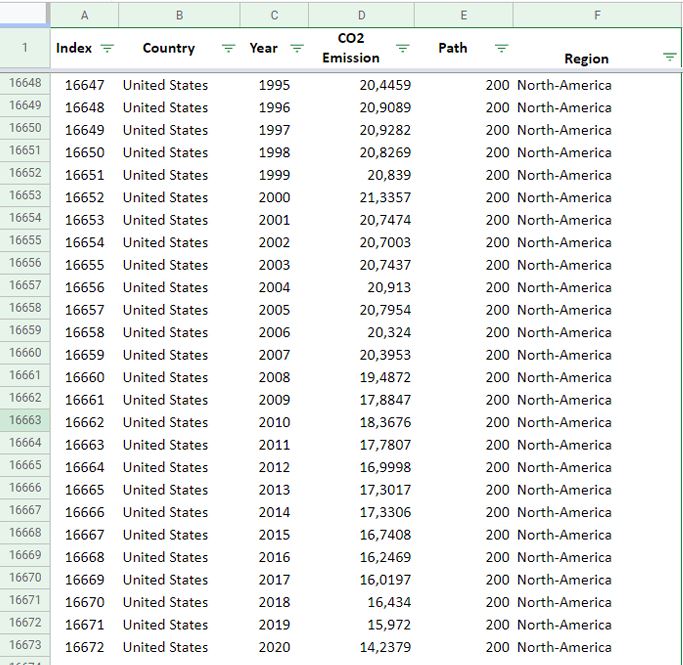Select column B header
This screenshot has width=683, height=665.
coord(179,15)
